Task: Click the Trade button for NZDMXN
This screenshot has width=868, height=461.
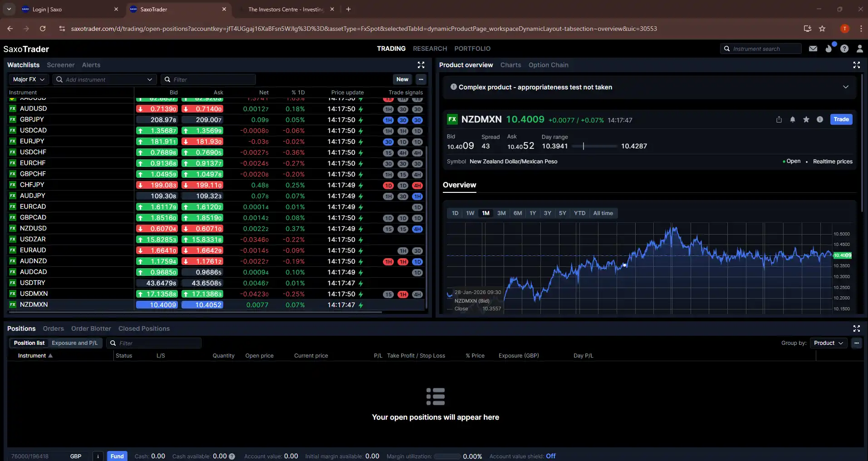Action: click(841, 119)
